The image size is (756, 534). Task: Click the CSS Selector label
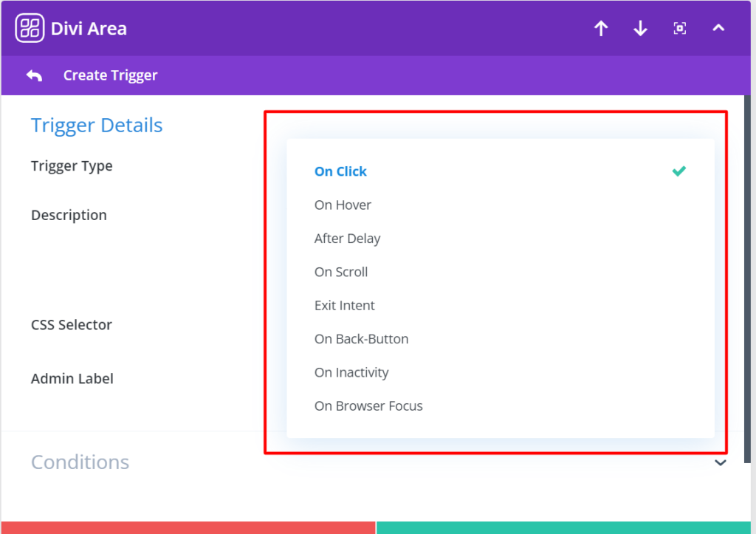coord(72,325)
